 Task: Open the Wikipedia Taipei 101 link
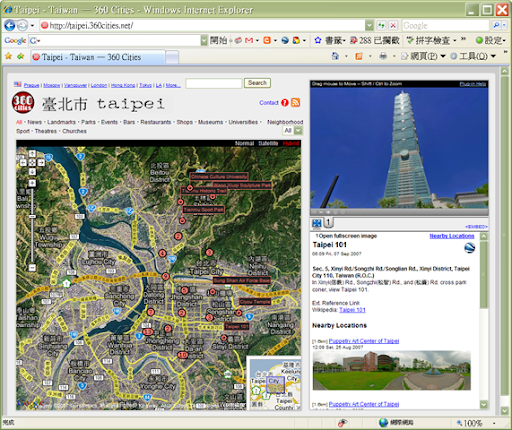coord(352,310)
